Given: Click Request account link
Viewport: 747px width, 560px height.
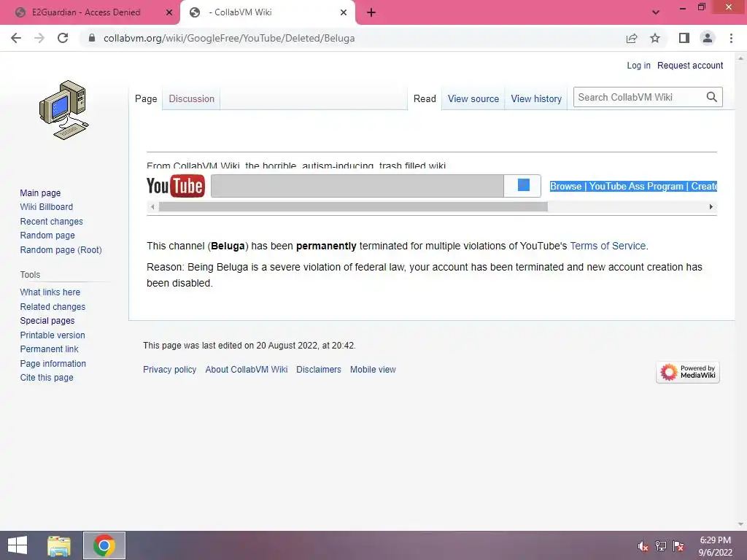Looking at the screenshot, I should [x=690, y=65].
